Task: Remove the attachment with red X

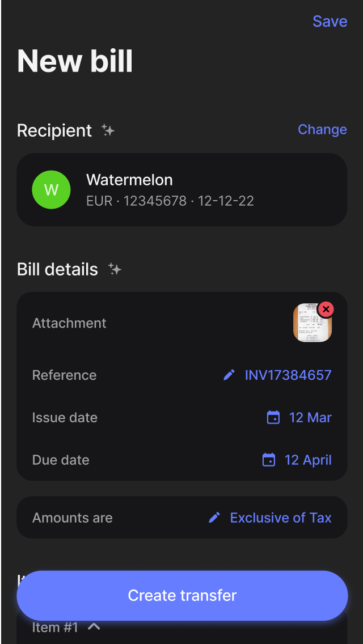Action: pos(326,310)
